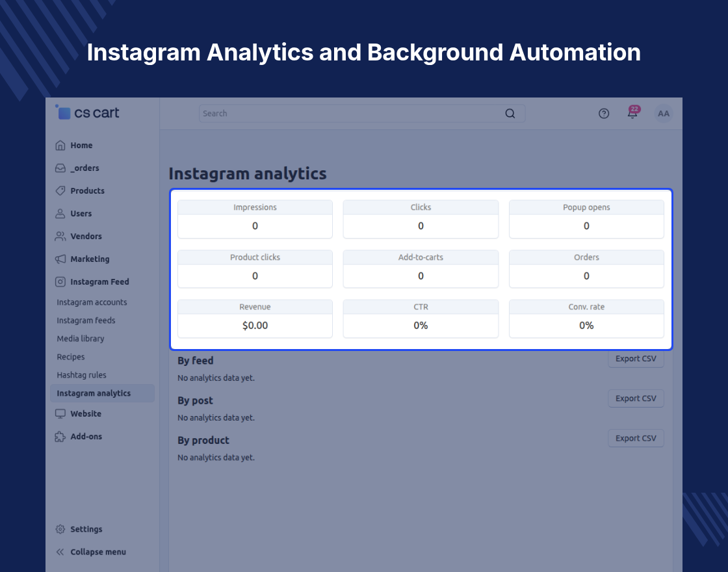Click the Settings gear icon
Image resolution: width=728 pixels, height=572 pixels.
coord(60,529)
